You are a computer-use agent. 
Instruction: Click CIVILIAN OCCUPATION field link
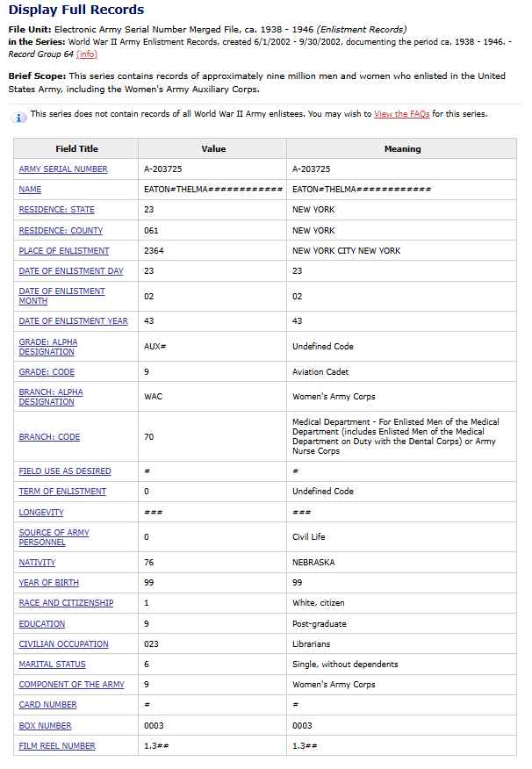[x=64, y=644]
